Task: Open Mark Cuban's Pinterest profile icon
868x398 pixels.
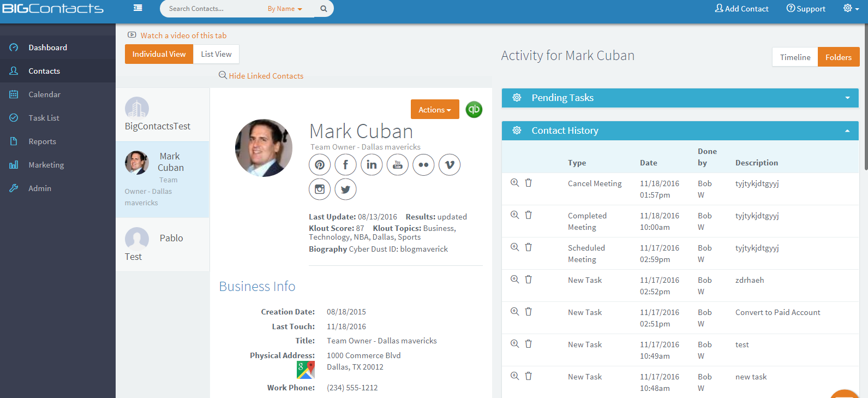Action: [x=320, y=165]
